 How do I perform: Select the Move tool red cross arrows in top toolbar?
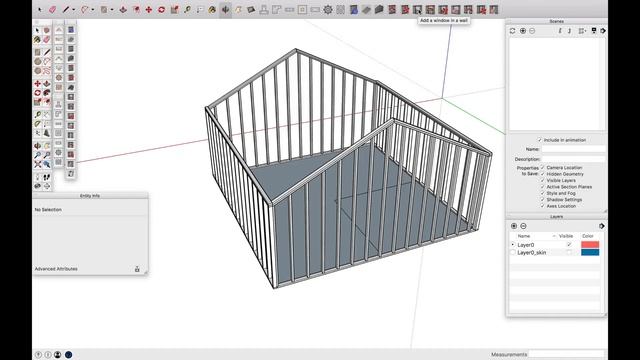[149, 9]
